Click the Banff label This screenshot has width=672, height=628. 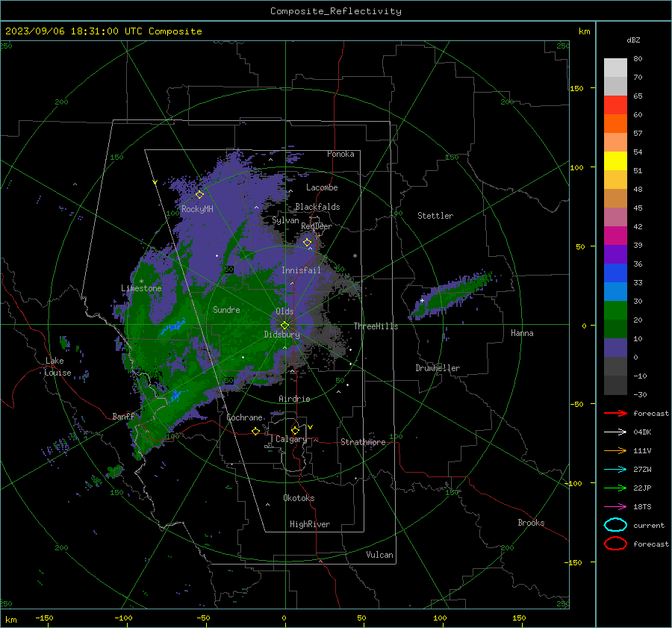pyautogui.click(x=123, y=416)
